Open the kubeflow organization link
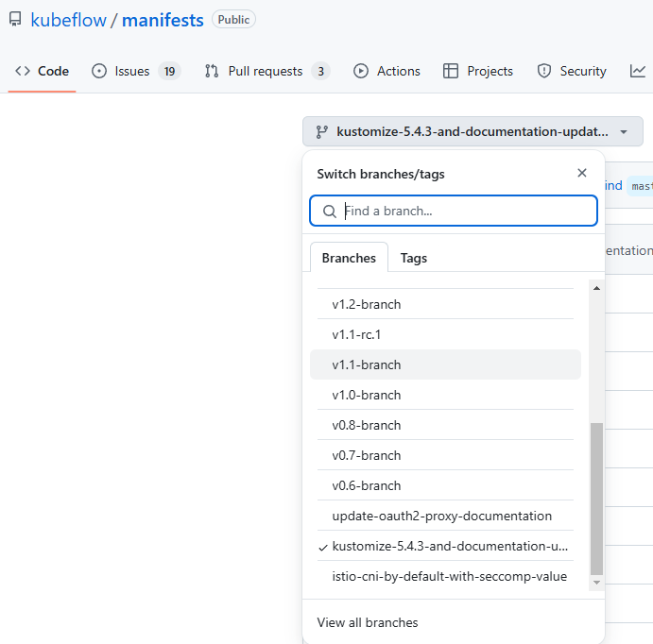Screen dimensions: 653x644 tap(68, 20)
